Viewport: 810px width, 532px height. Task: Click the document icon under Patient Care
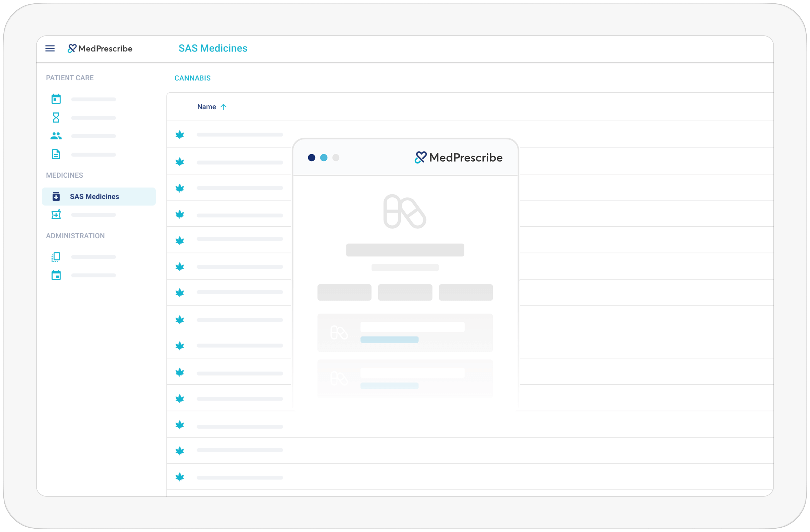pos(56,154)
